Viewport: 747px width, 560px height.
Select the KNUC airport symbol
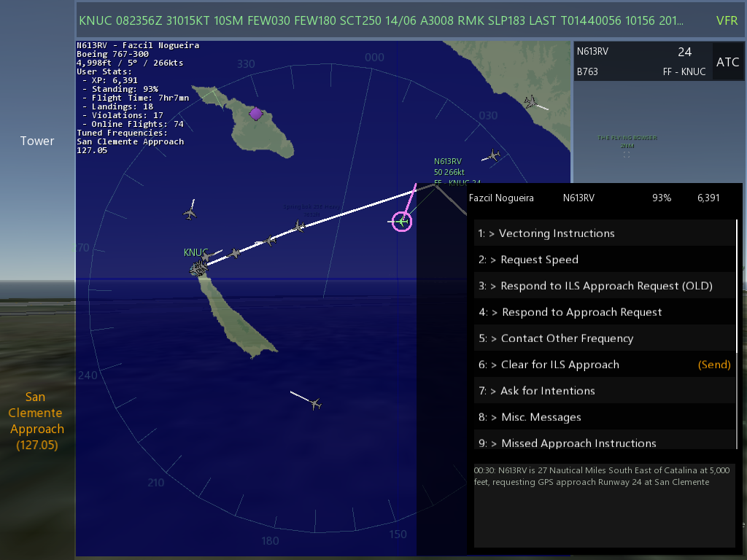click(x=198, y=270)
